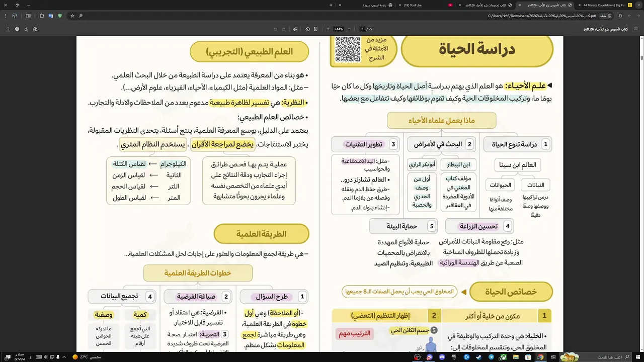Rotate the PDF with the rotate icon

[307, 29]
